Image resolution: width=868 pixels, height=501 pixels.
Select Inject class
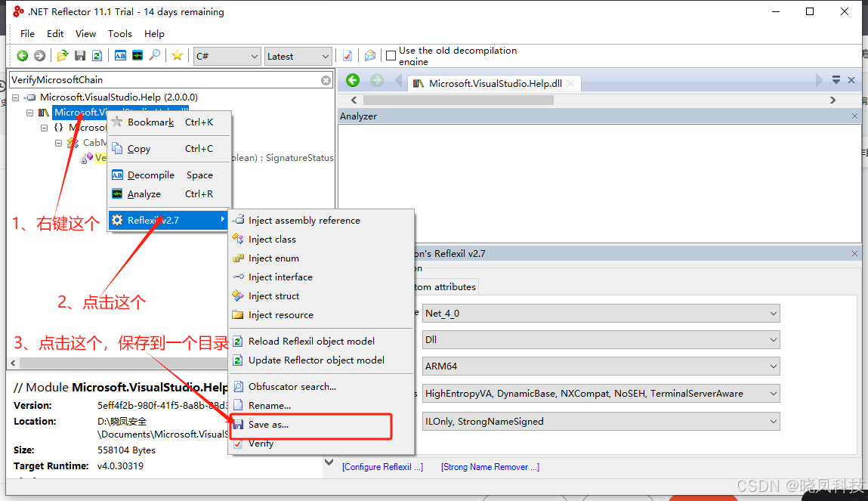click(321, 239)
